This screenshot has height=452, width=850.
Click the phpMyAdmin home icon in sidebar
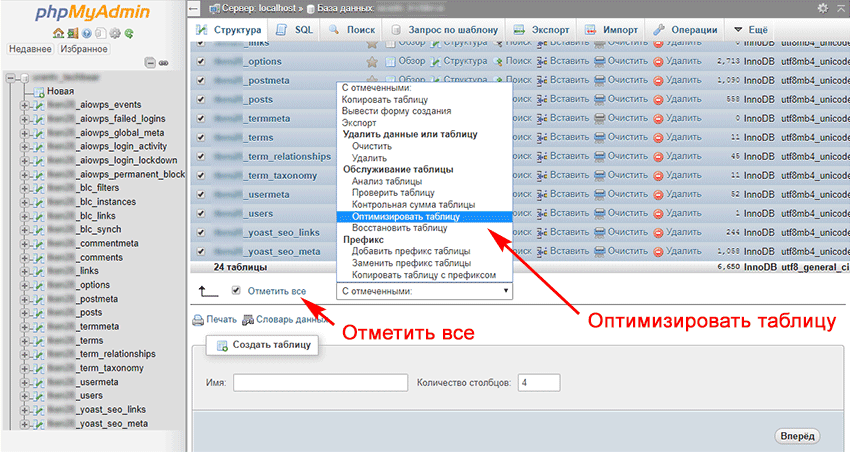58,32
